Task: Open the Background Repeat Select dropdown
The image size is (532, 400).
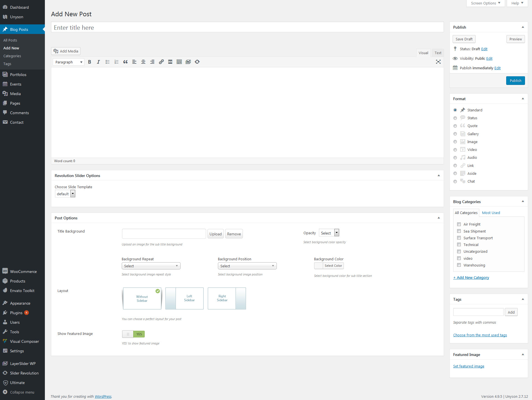Action: coord(151,266)
